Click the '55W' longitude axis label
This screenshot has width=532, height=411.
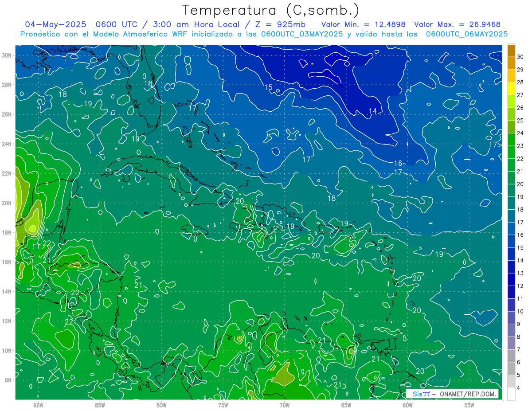(x=469, y=405)
